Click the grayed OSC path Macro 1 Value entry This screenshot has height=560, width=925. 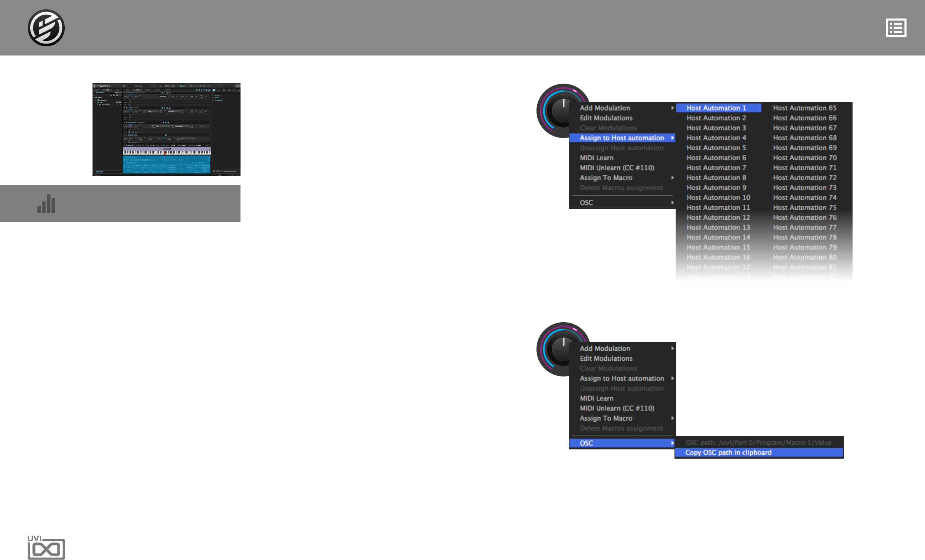(758, 442)
